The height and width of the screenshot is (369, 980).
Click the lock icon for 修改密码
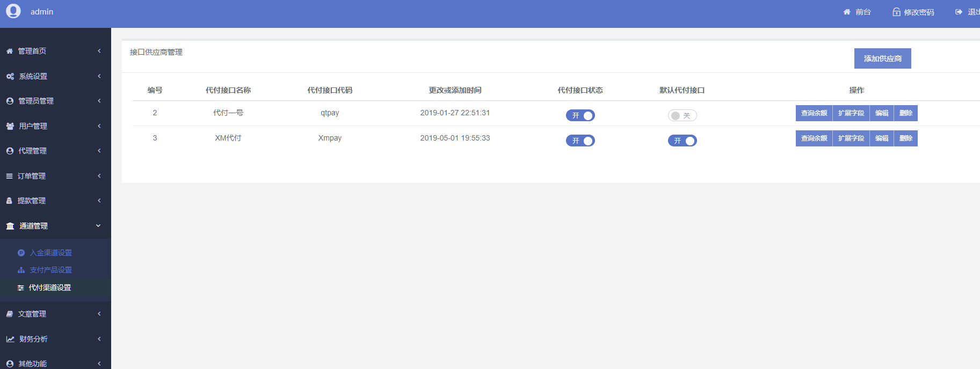pyautogui.click(x=896, y=12)
